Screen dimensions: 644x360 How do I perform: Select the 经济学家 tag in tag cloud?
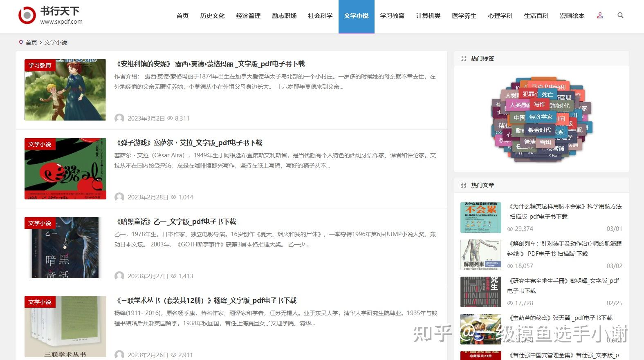point(541,117)
